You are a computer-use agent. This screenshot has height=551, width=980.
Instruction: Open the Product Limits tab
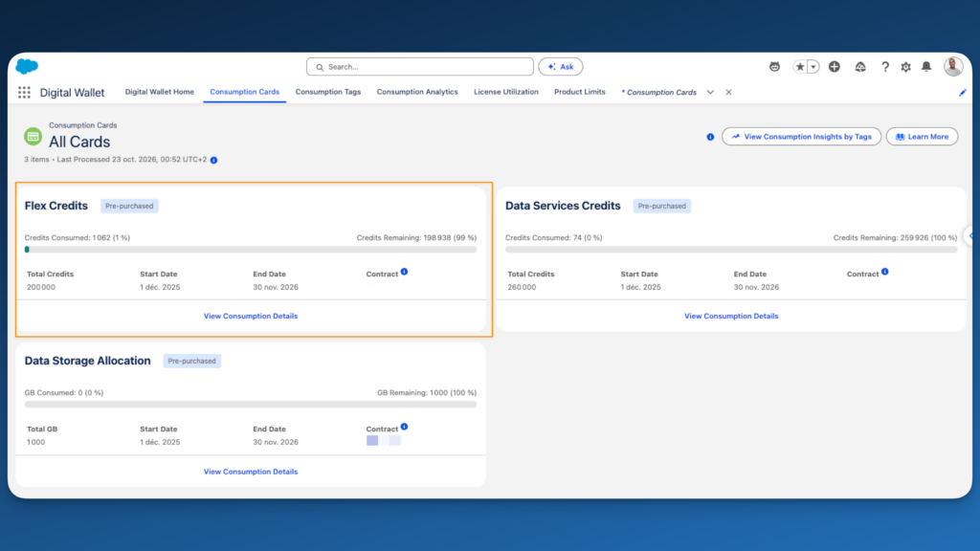coord(579,92)
